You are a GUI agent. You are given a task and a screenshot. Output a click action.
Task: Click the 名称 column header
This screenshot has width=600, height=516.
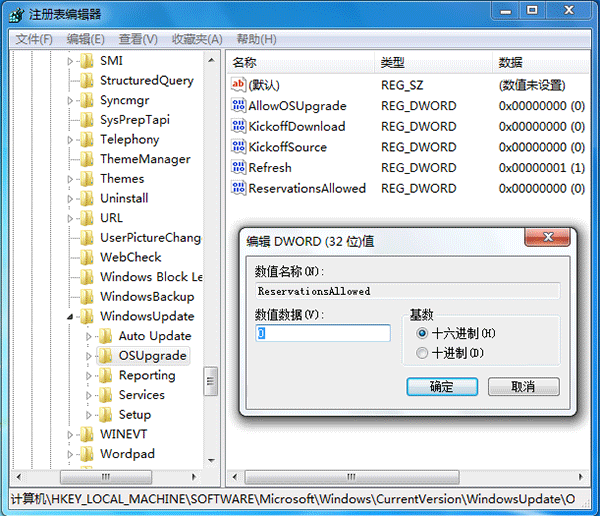pyautogui.click(x=301, y=62)
